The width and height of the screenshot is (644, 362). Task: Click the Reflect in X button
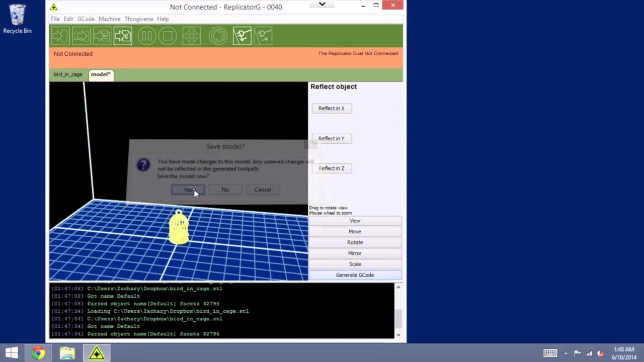(332, 108)
